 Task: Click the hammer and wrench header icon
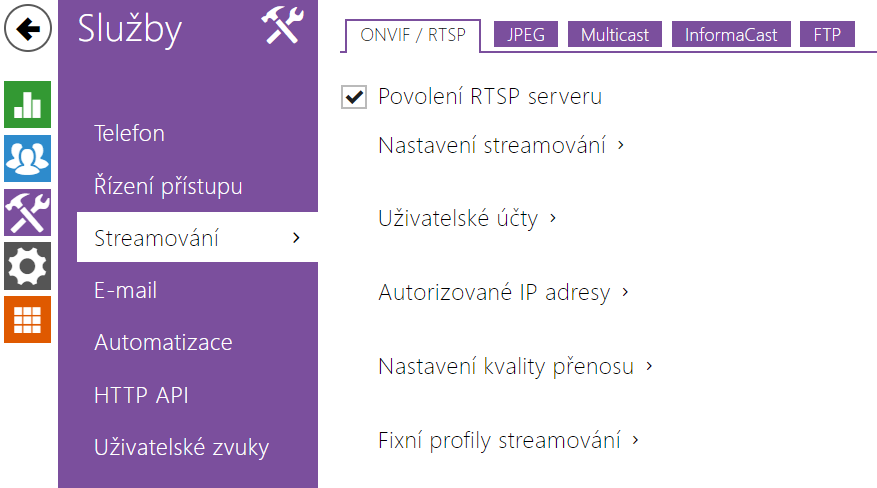point(282,25)
